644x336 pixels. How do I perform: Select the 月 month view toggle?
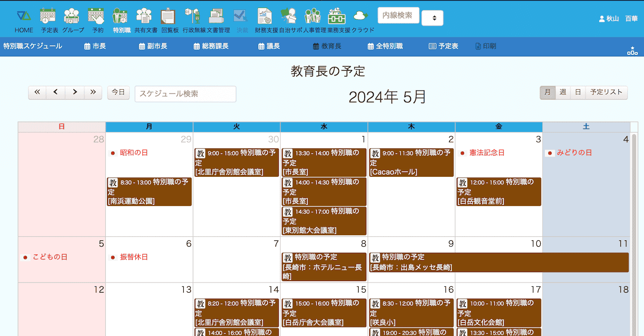(548, 92)
